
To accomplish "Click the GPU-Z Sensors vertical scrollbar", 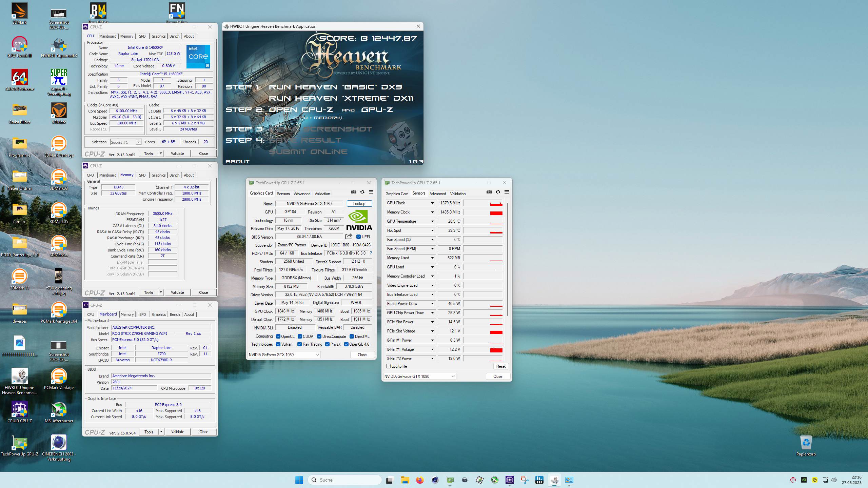I will [508, 259].
